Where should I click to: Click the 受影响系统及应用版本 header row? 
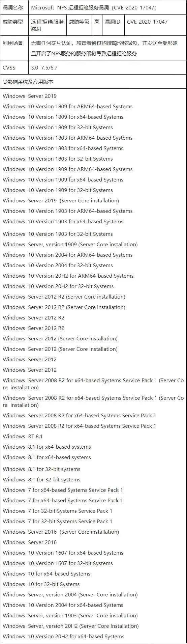pos(93,82)
